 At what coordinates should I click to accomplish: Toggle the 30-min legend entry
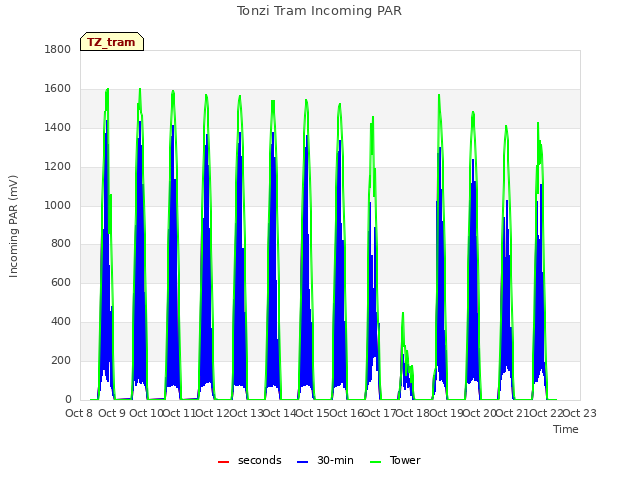tap(325, 460)
